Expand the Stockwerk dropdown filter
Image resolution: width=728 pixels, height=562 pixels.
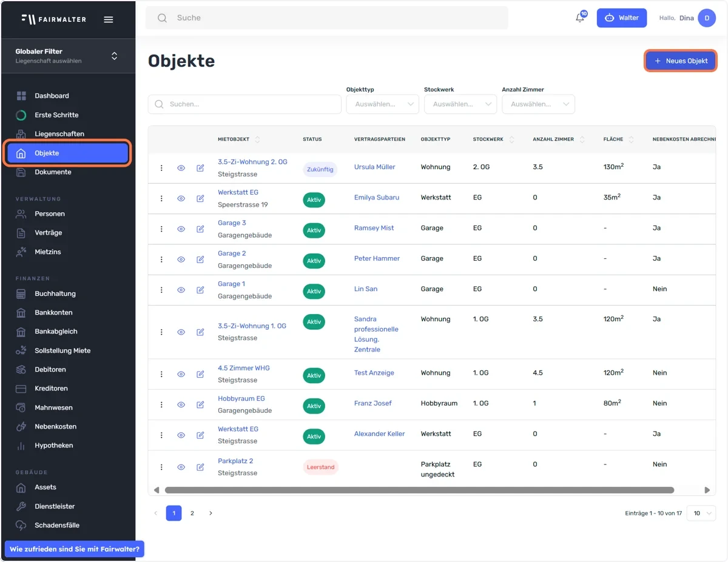pos(460,104)
